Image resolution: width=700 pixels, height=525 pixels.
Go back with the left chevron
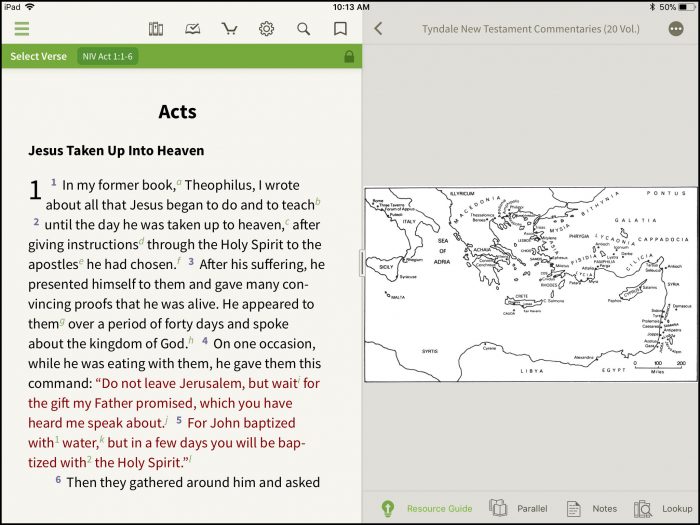point(378,29)
